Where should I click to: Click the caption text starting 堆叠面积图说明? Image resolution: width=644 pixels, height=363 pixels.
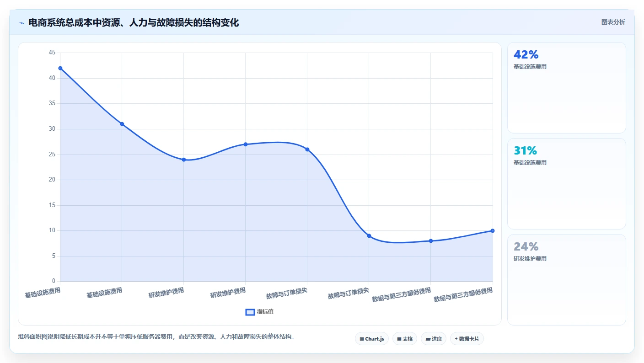tap(157, 337)
